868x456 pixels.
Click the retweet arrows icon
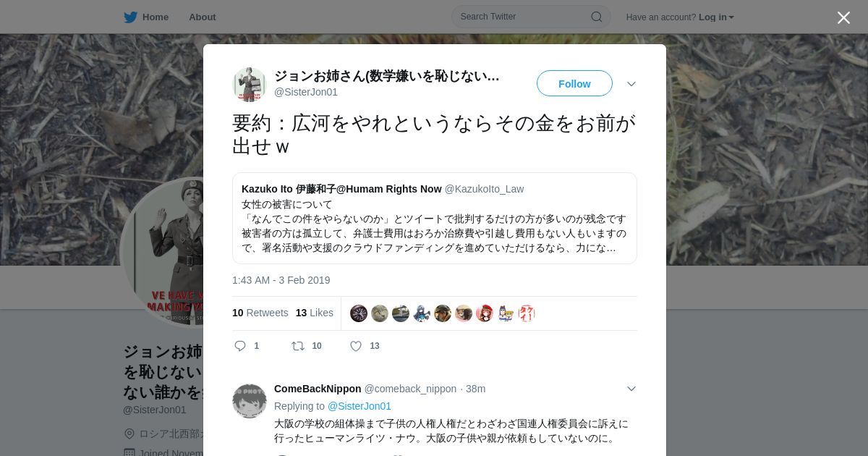coord(298,346)
